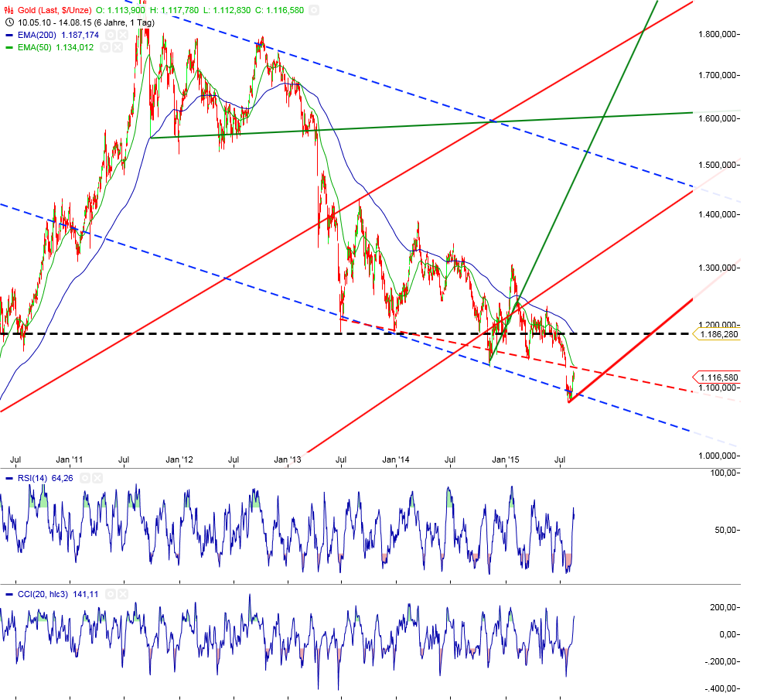Open CCI(20, hlc3) settings via its gear icon

pos(111,594)
